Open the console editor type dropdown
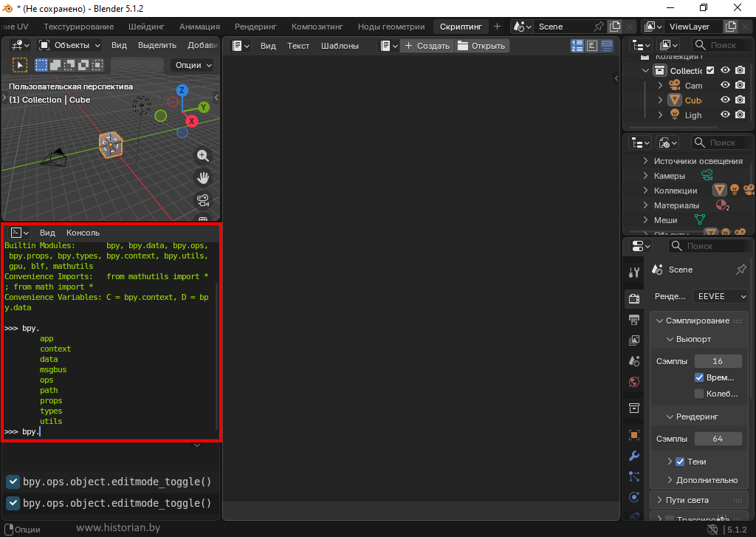Viewport: 756px width, 537px height. coord(20,233)
